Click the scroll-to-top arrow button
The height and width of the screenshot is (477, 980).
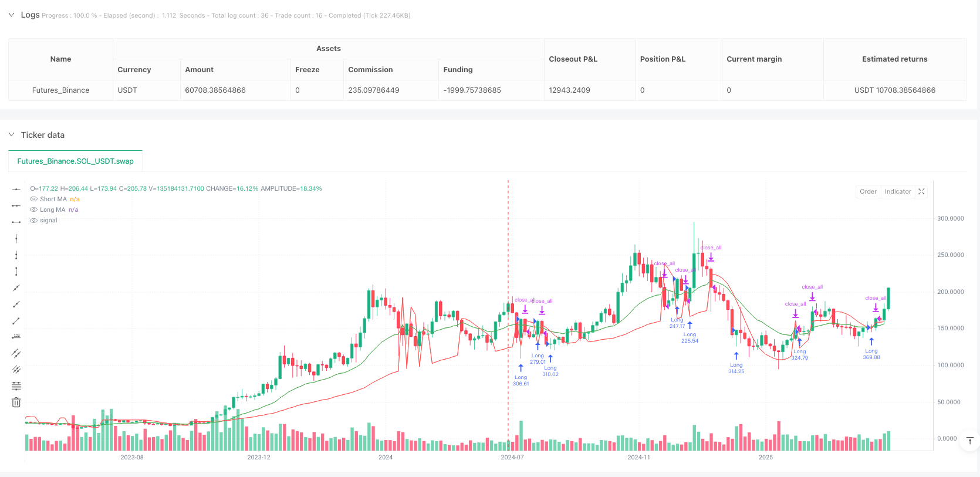point(969,441)
